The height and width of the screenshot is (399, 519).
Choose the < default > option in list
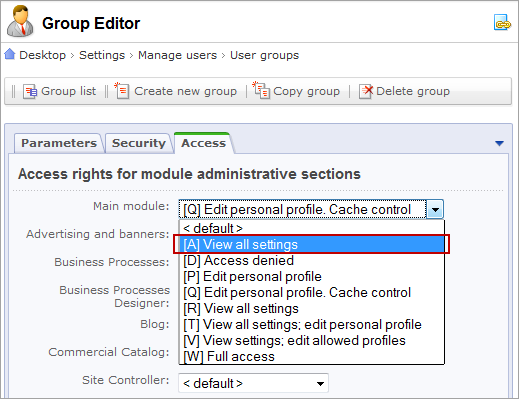[312, 228]
